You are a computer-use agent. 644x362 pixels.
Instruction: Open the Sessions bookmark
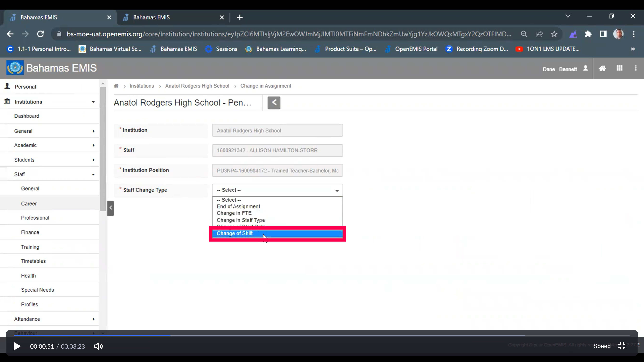pos(221,49)
